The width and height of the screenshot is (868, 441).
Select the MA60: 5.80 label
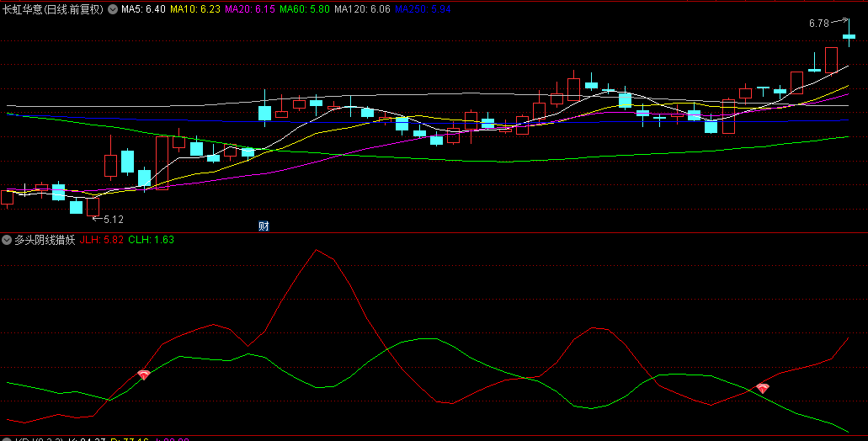click(305, 9)
